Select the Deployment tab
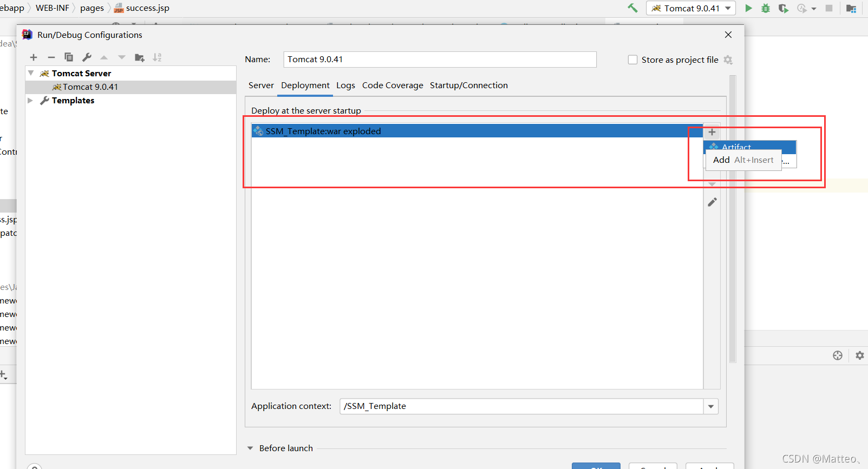Image resolution: width=868 pixels, height=469 pixels. coord(305,85)
